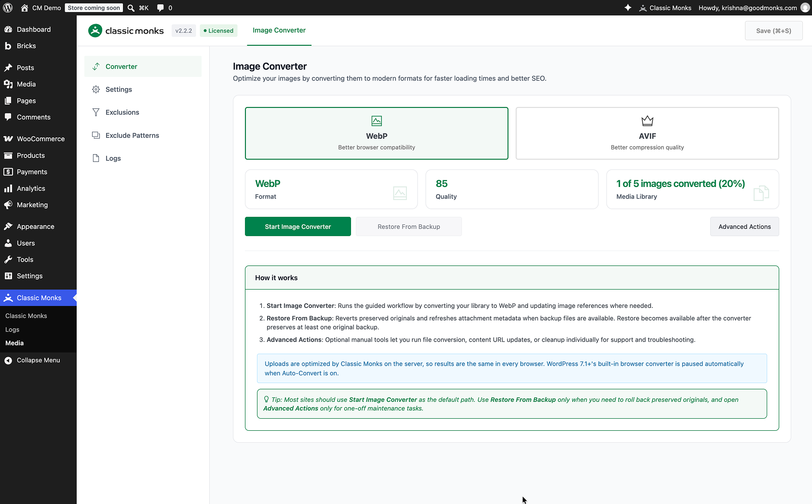812x504 pixels.
Task: Click the 'Image Converter' page heading
Action: pyautogui.click(x=270, y=66)
